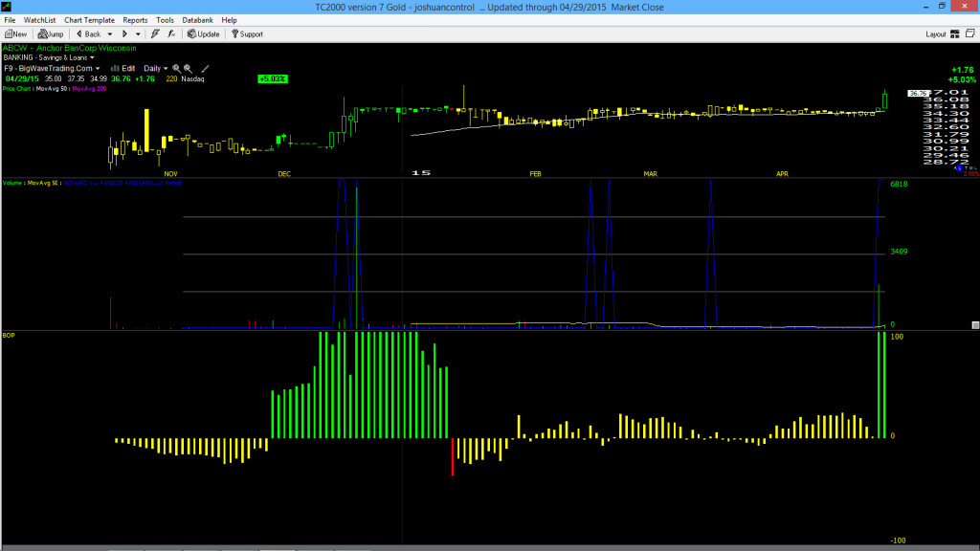Image resolution: width=980 pixels, height=551 pixels.
Task: Open the fx formula tool
Action: 171,34
